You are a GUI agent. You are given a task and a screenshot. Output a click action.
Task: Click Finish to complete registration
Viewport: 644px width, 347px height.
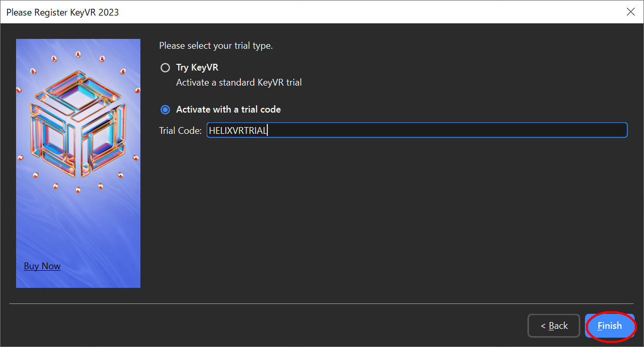(610, 326)
